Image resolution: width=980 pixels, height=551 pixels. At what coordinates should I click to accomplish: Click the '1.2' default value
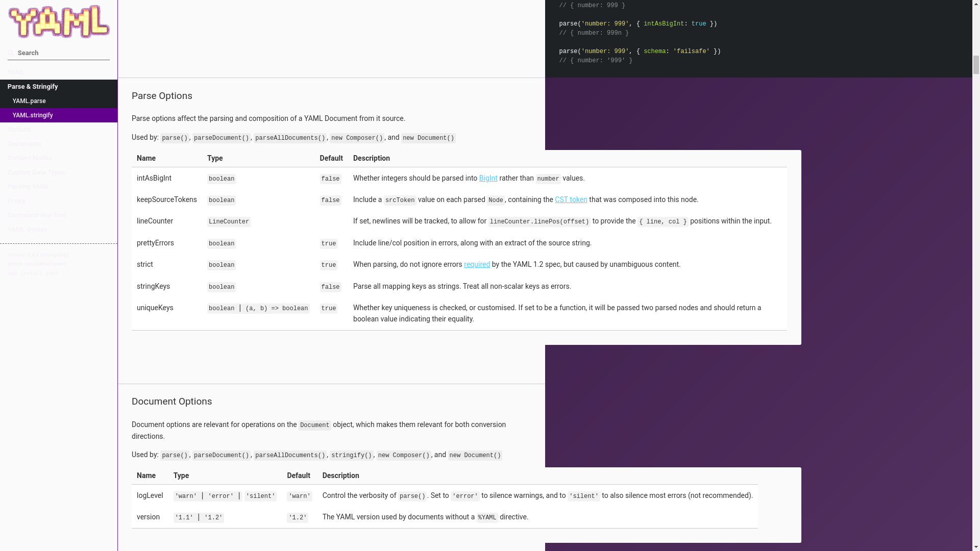[298, 517]
